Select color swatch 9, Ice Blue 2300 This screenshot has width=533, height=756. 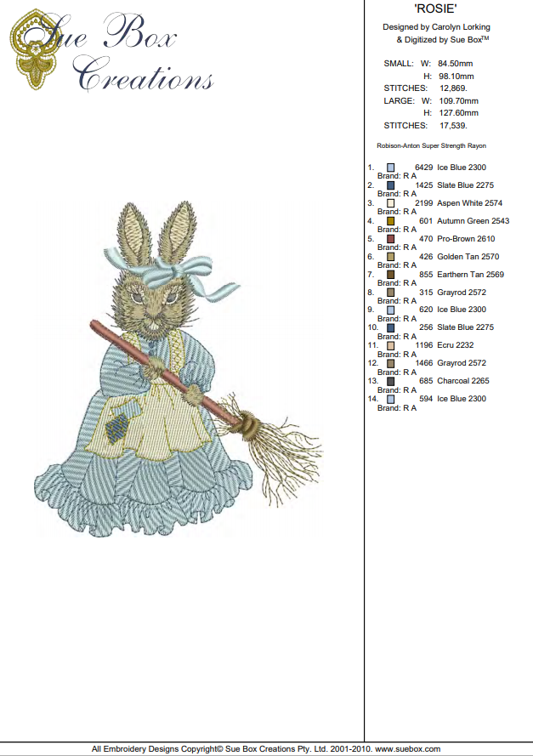[391, 310]
